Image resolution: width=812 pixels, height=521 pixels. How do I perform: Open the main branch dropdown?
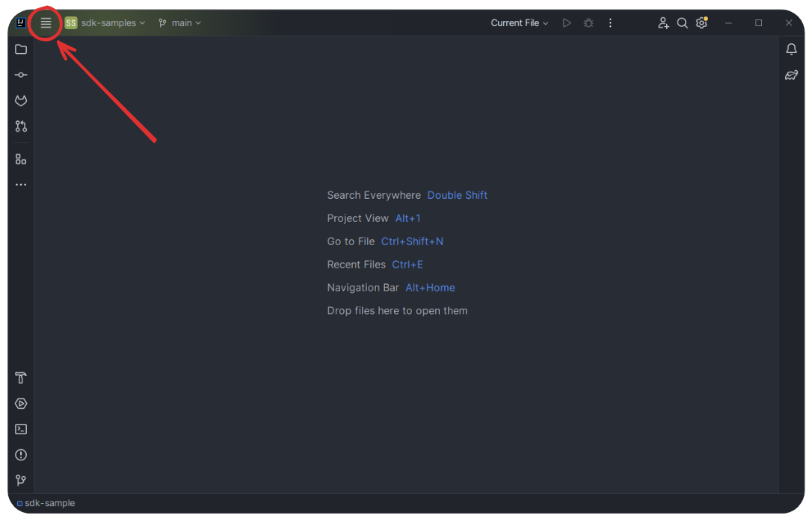[179, 22]
